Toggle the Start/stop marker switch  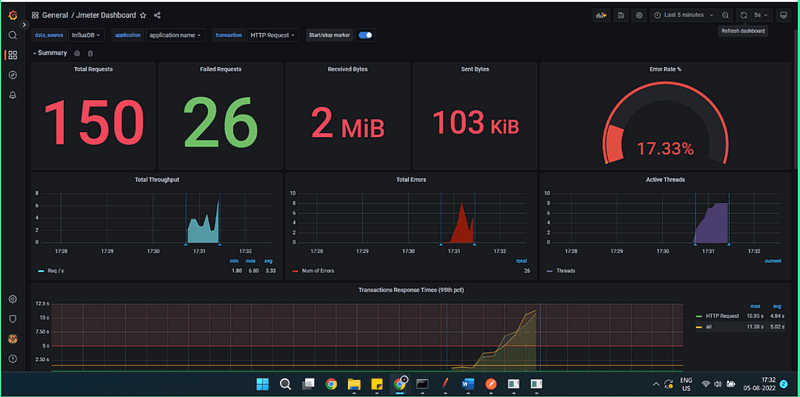[365, 35]
